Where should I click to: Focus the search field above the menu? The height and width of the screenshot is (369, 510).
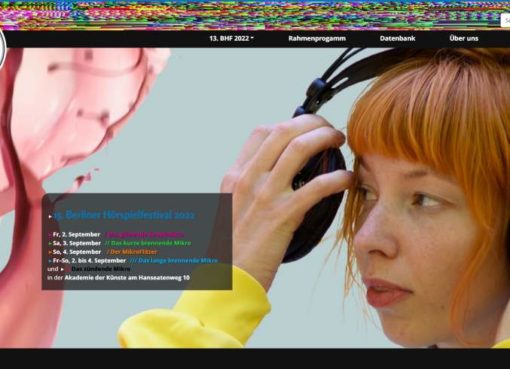click(505, 21)
